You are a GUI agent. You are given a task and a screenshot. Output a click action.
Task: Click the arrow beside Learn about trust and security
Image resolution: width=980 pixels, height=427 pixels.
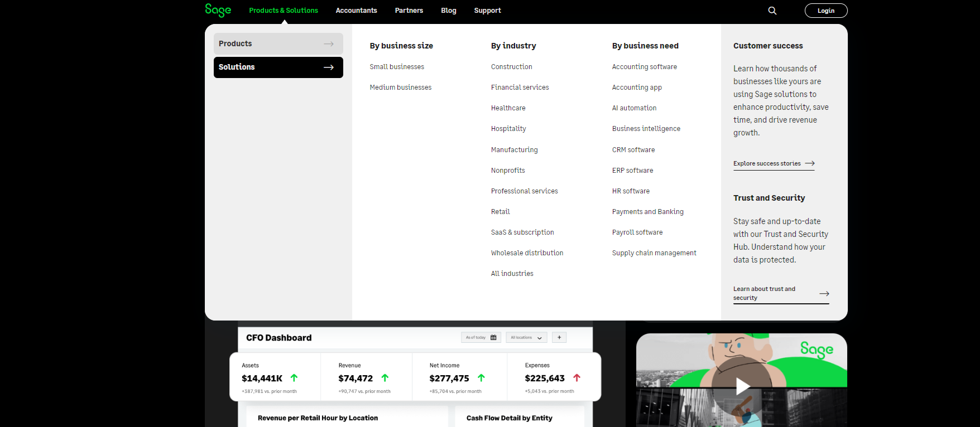coord(824,293)
